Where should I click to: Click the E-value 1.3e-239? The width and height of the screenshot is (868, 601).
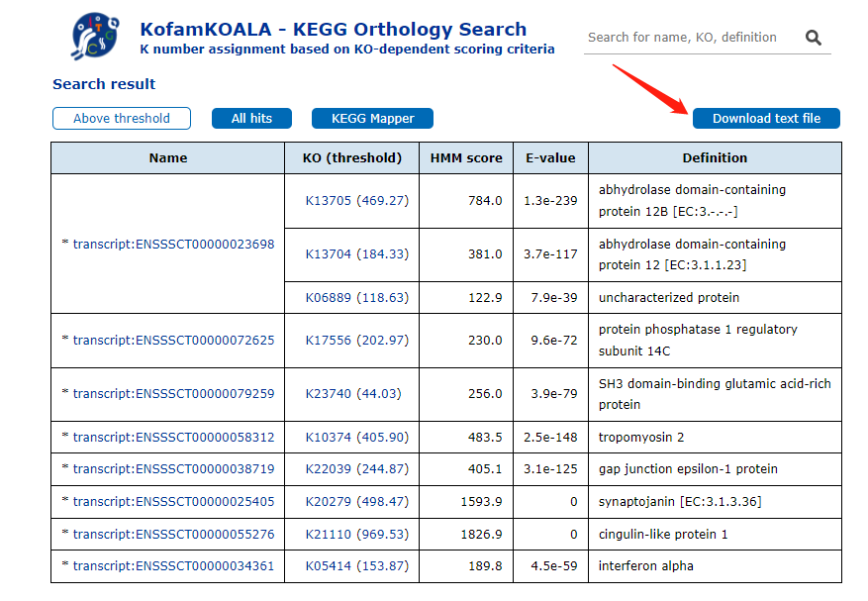[550, 201]
